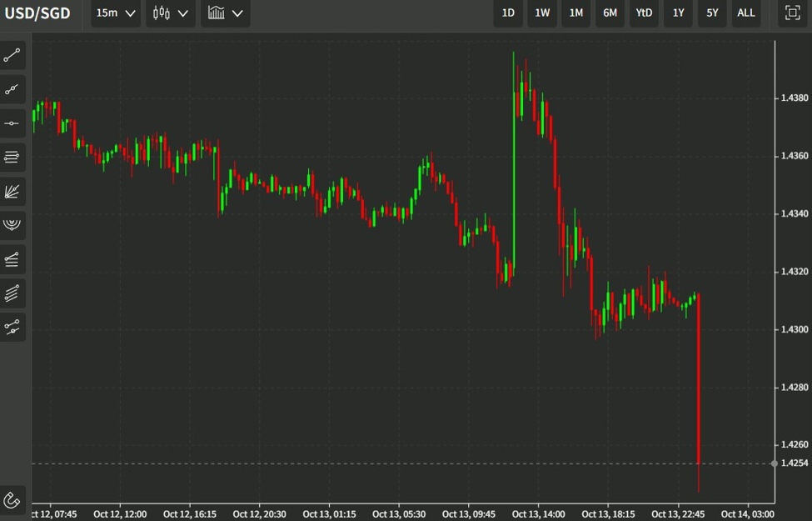This screenshot has height=521, width=812.
Task: Select the Gann fan tool
Action: coord(12,191)
